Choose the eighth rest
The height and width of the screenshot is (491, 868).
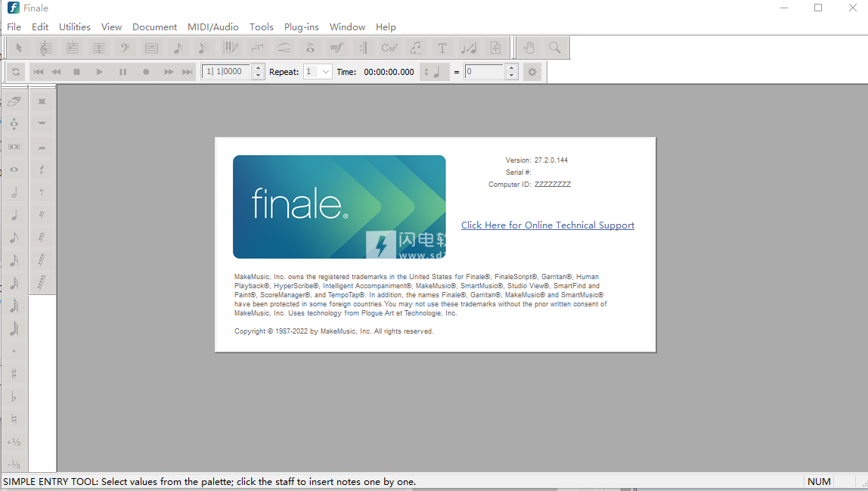click(42, 192)
